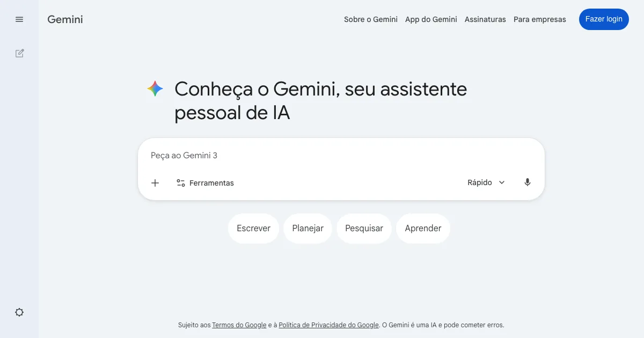
Task: Open settings gear in sidebar
Action: click(x=19, y=312)
